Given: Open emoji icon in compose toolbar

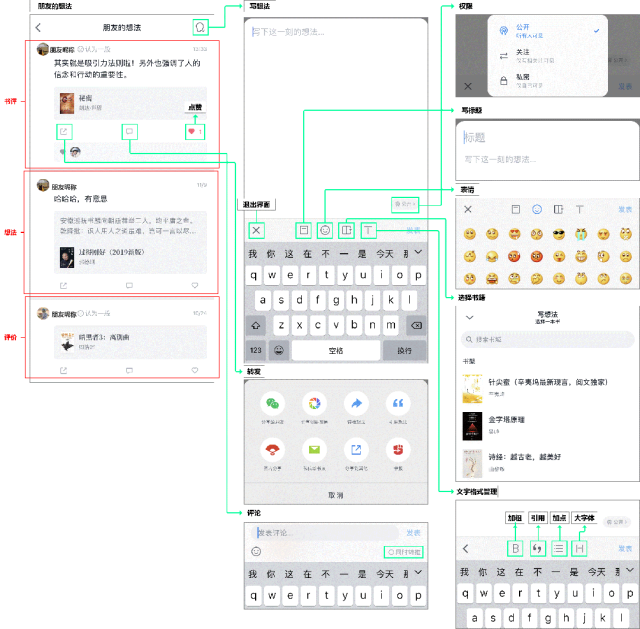Looking at the screenshot, I should pyautogui.click(x=325, y=230).
